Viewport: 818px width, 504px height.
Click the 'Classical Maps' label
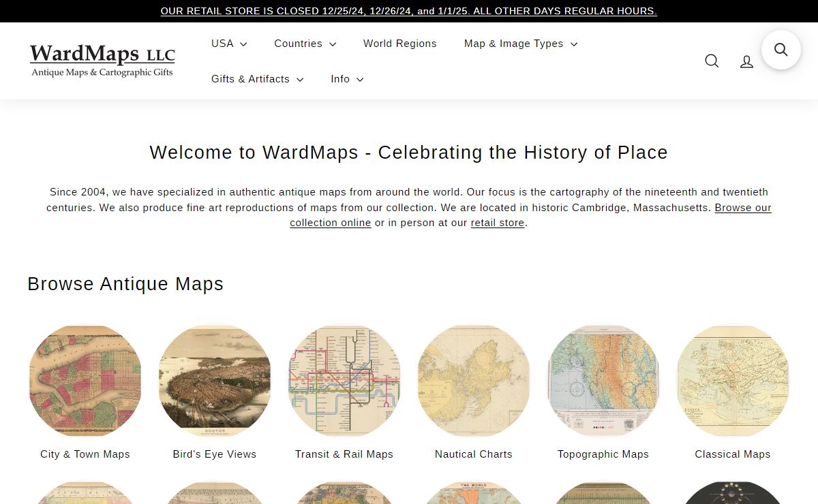[x=733, y=454]
